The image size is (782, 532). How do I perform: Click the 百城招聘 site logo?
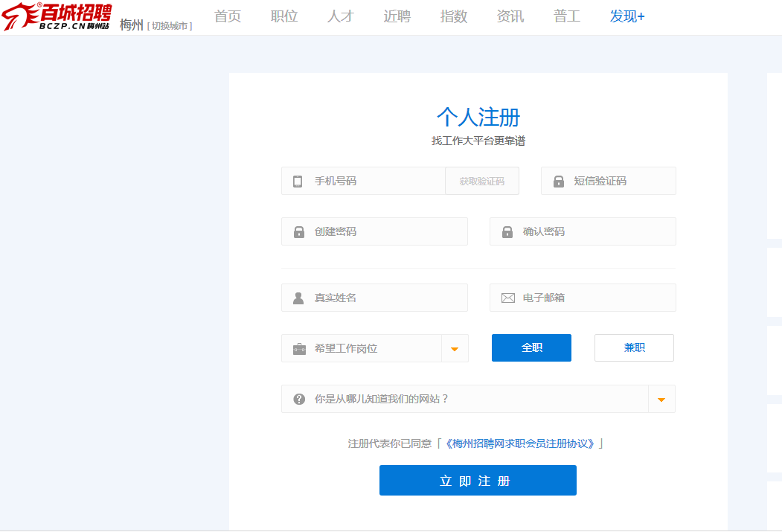tap(57, 16)
